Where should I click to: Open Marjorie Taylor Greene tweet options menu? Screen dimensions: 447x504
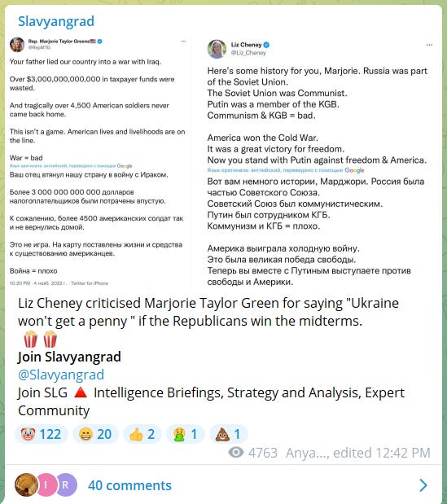click(x=183, y=42)
